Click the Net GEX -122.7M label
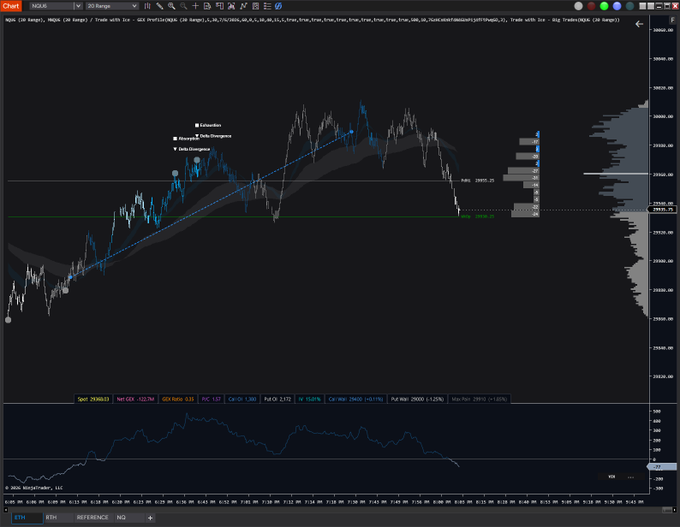This screenshot has width=680, height=527. pos(135,399)
